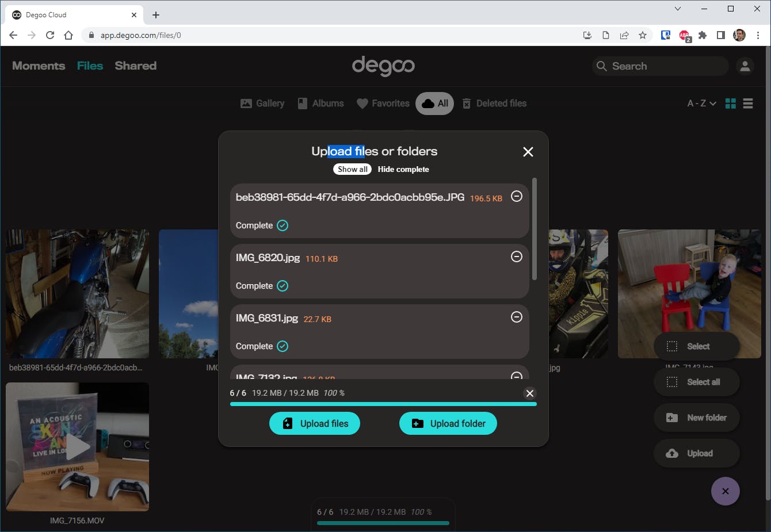Close the purple floating action menu
Screen dimensions: 771x532
(x=726, y=491)
